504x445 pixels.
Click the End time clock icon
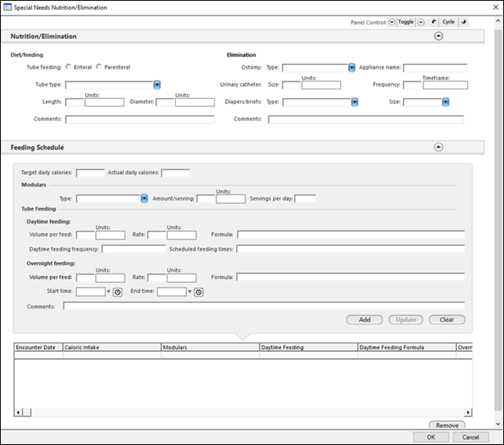[x=198, y=292]
